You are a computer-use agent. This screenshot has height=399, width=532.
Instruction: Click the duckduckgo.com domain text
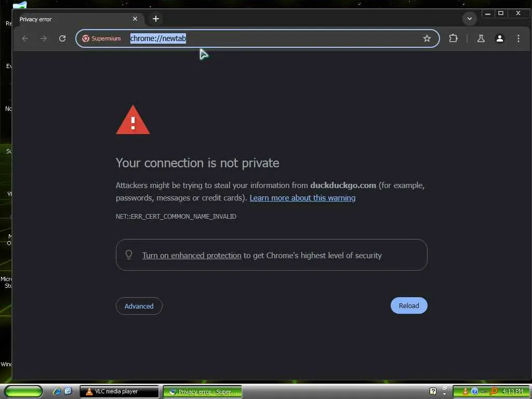point(343,185)
